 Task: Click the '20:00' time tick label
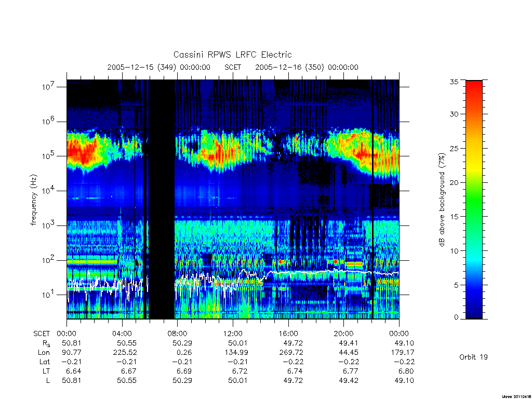point(343,334)
